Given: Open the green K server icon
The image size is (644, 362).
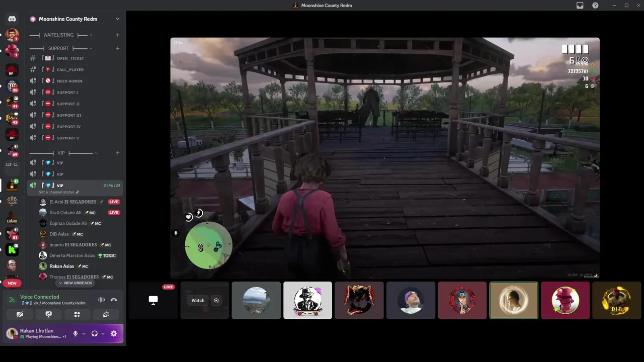Looking at the screenshot, I should [12, 249].
